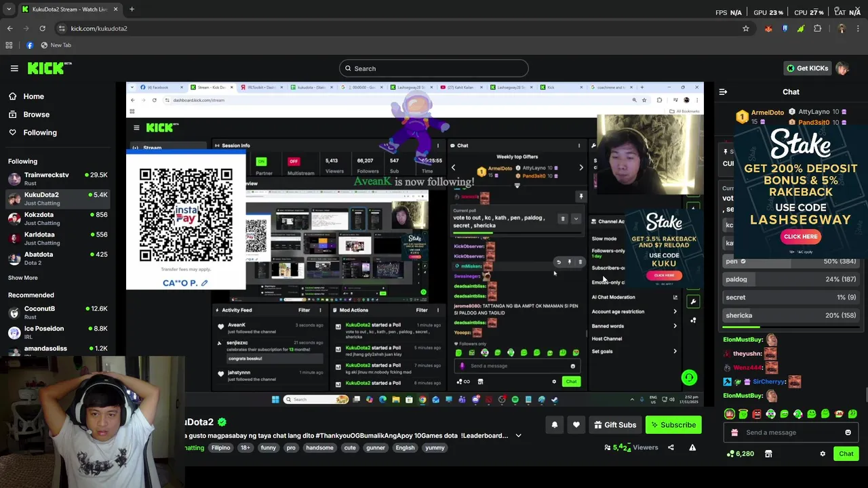Image resolution: width=868 pixels, height=488 pixels.
Task: Reload the kick.com page
Action: 42,28
